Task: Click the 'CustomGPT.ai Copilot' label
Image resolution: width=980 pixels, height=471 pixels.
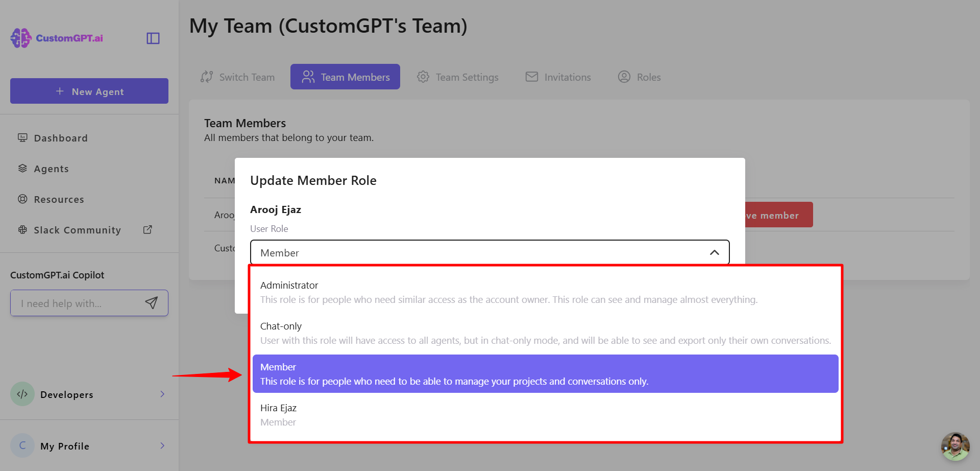Action: (x=57, y=275)
